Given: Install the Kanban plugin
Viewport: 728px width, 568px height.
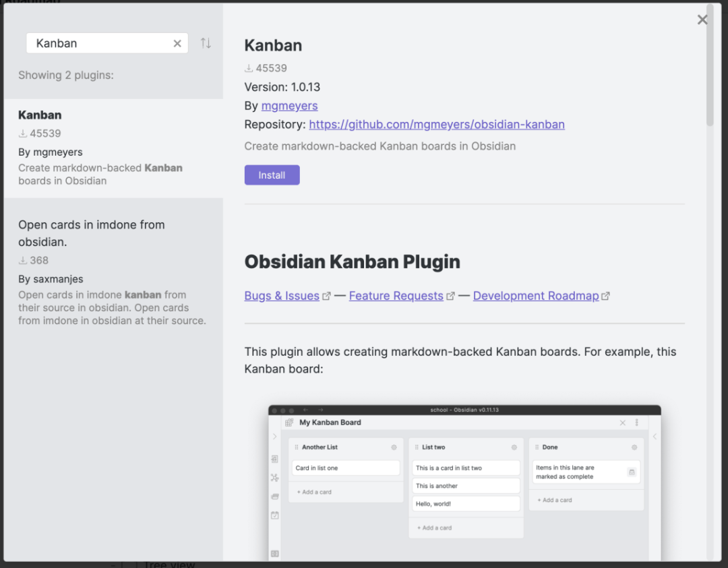Looking at the screenshot, I should tap(272, 175).
